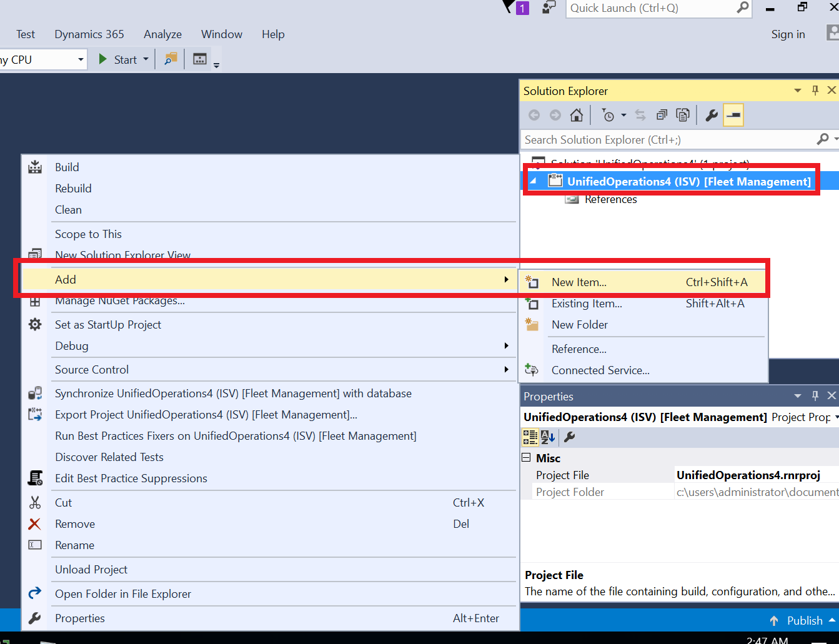Click the Quick Launch search field
Viewport: 839px width, 644px height.
650,8
